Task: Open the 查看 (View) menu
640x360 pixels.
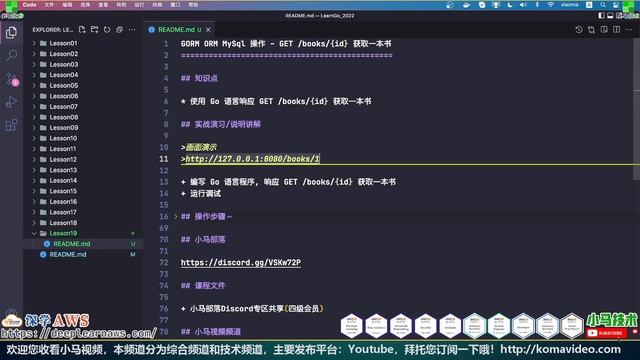Action: coord(103,5)
